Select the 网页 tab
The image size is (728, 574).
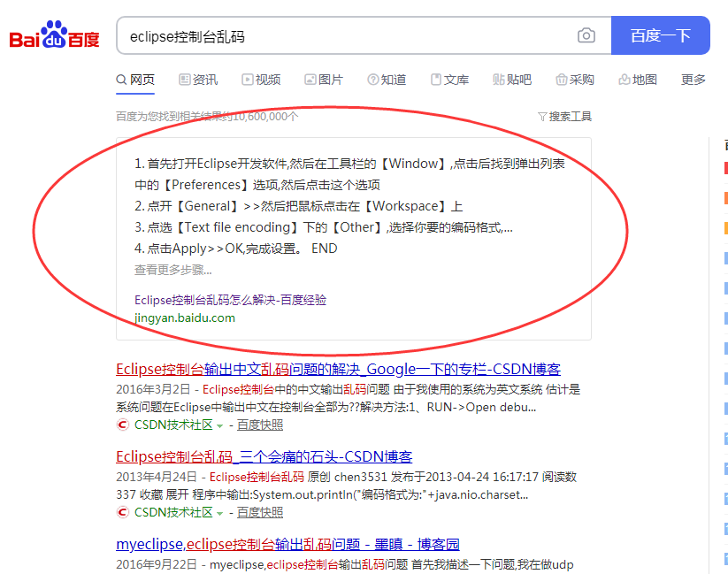(135, 80)
